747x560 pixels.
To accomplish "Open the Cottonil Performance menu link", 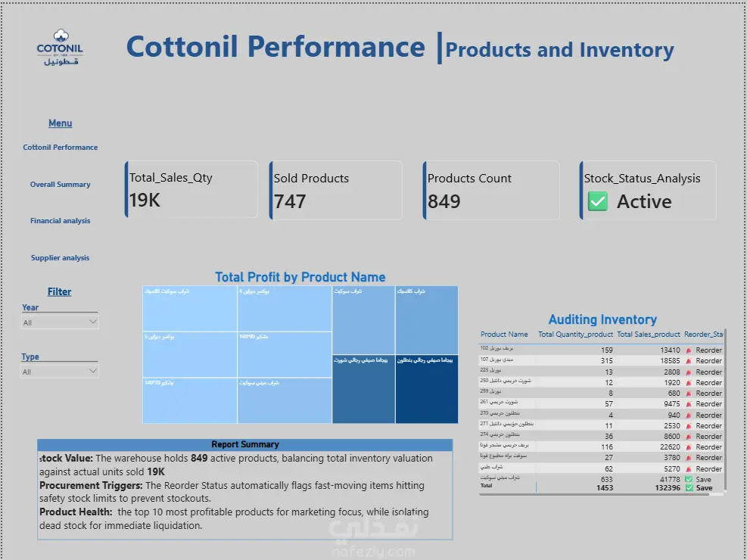I will coord(60,147).
